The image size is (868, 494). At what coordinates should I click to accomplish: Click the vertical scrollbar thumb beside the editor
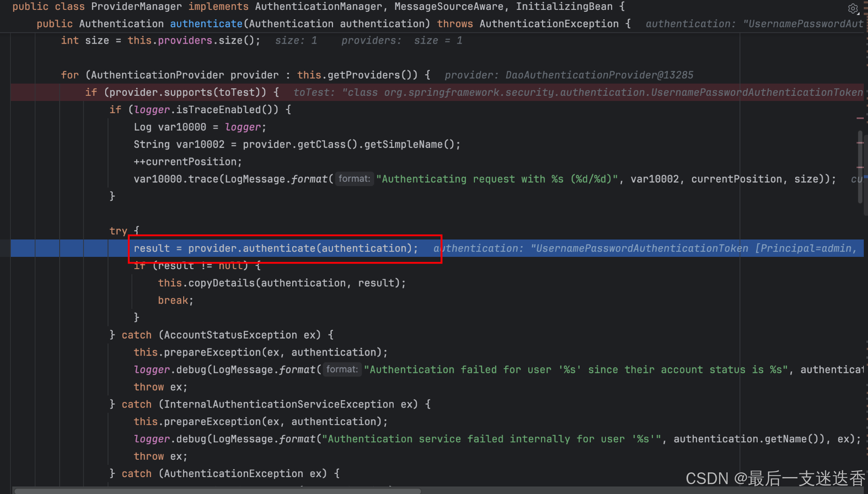860,167
